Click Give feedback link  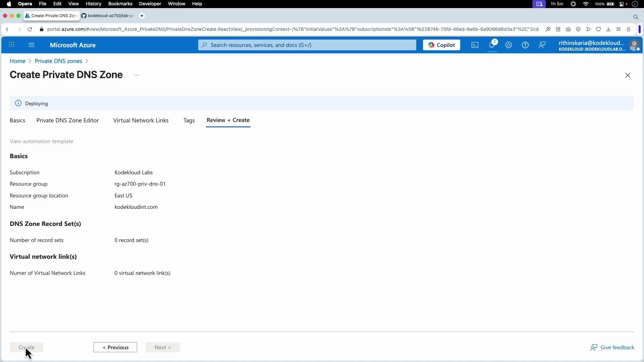[x=612, y=347]
